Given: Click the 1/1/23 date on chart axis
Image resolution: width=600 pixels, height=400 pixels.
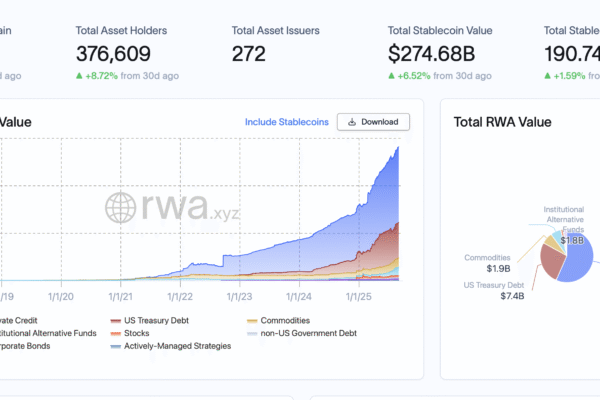Looking at the screenshot, I should [240, 295].
